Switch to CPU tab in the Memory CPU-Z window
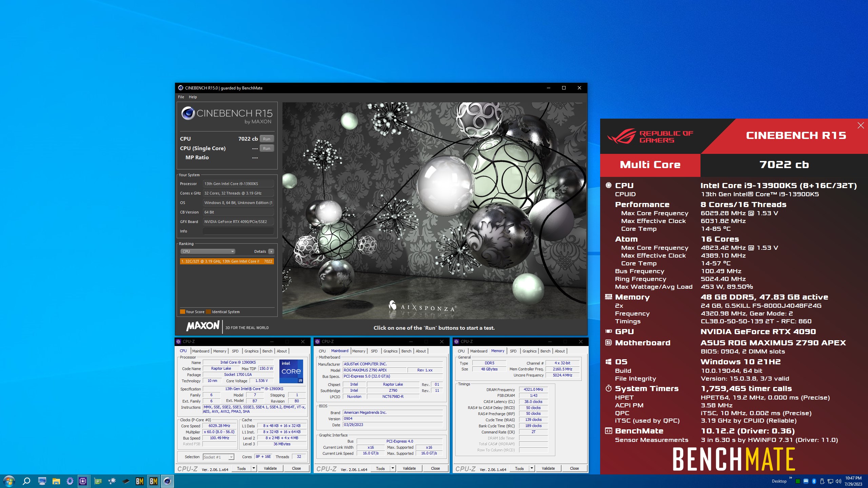This screenshot has width=868, height=488. coord(461,351)
